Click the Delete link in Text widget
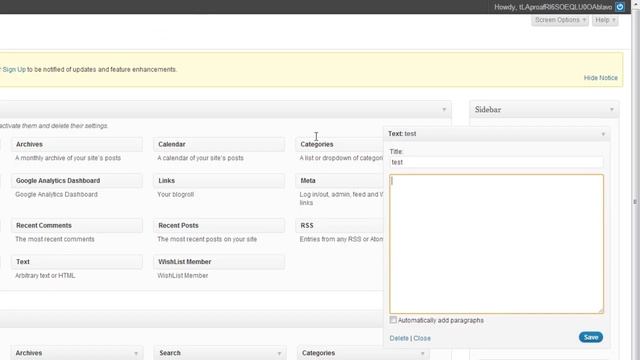 point(399,338)
